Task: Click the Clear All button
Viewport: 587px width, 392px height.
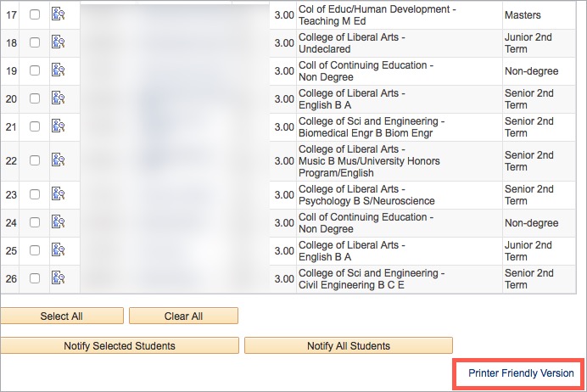Action: [x=183, y=316]
